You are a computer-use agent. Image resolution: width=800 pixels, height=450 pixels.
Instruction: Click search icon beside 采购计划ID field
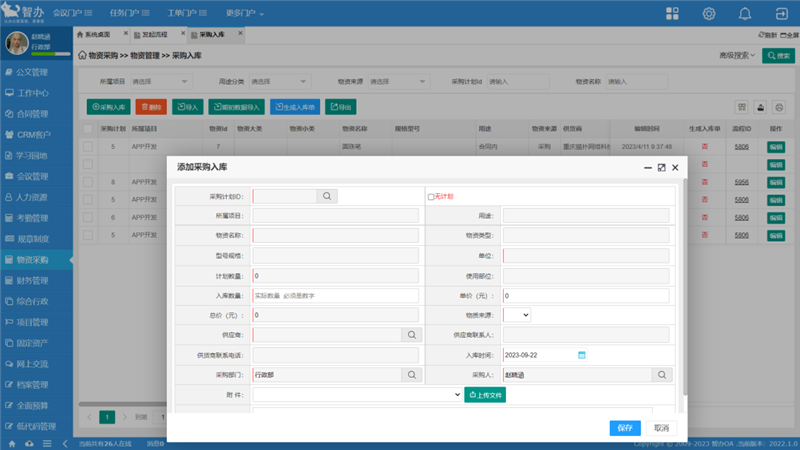pyautogui.click(x=327, y=197)
